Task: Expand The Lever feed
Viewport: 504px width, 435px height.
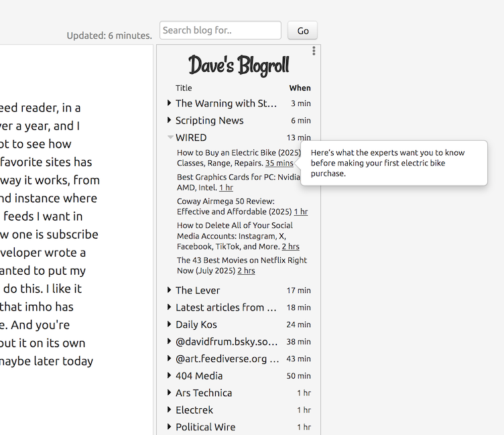Action: pos(169,290)
